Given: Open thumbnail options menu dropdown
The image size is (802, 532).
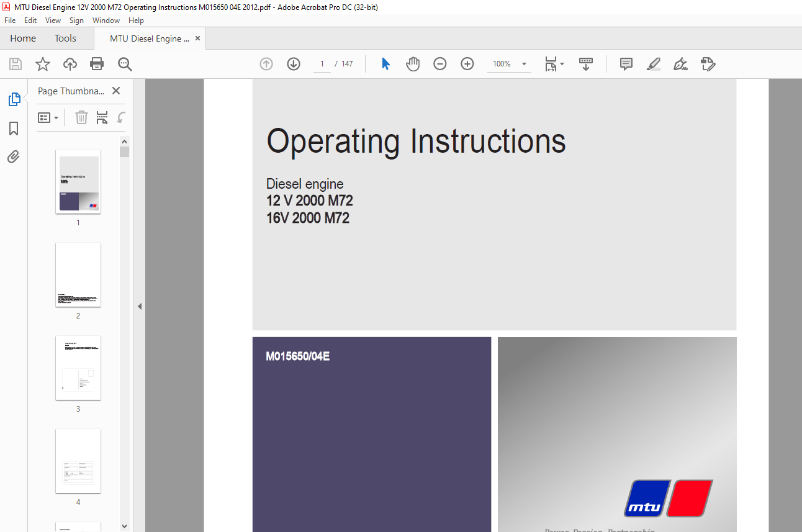Looking at the screenshot, I should 48,117.
